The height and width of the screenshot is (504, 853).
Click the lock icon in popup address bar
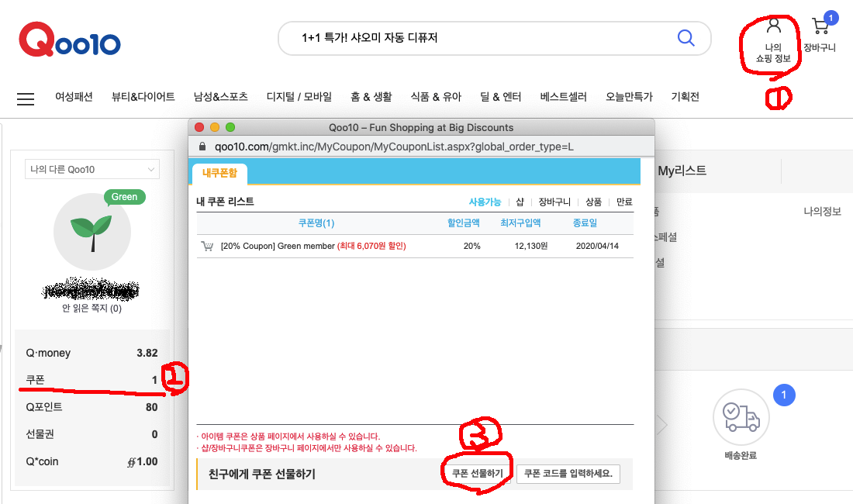pos(202,147)
